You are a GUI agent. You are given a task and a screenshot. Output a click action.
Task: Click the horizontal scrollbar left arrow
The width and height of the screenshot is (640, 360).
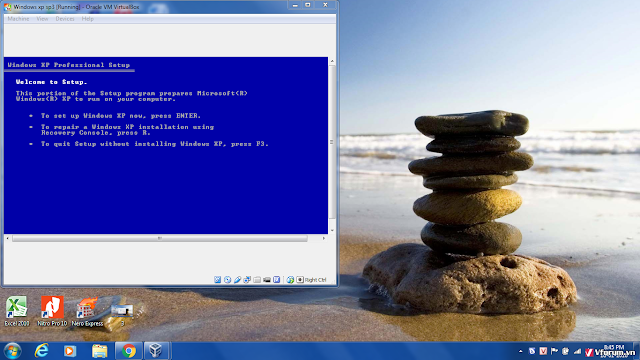point(7,238)
